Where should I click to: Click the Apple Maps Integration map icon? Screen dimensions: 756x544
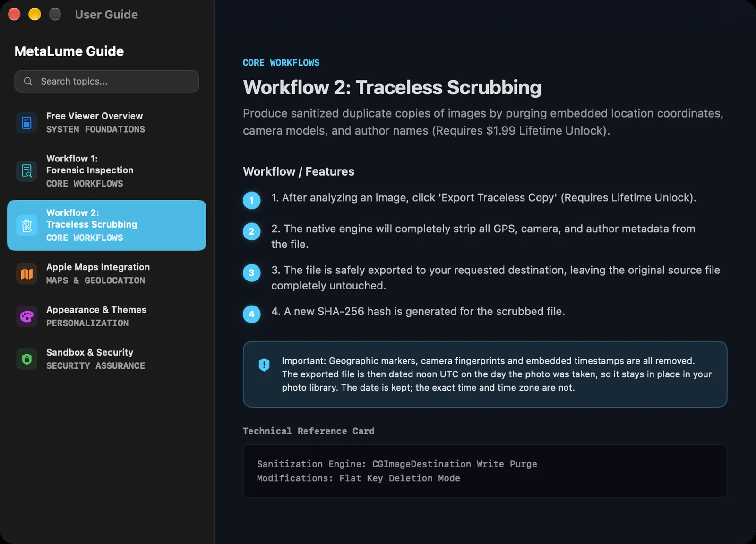click(x=26, y=274)
